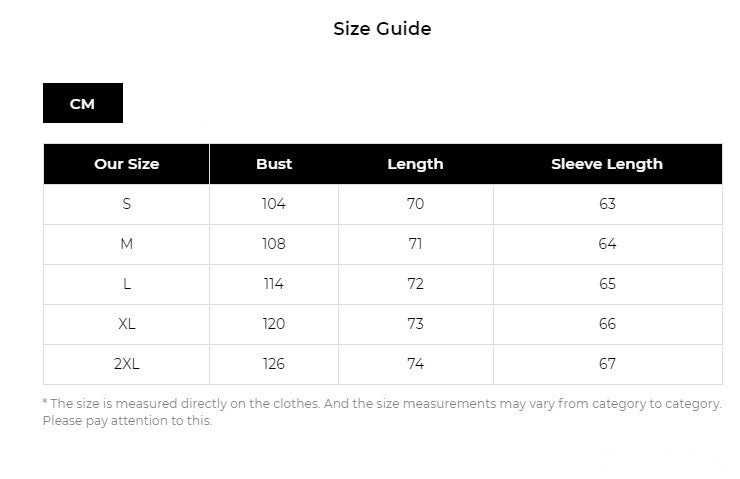
Task: Click bust value 120 for size XL
Action: [274, 324]
